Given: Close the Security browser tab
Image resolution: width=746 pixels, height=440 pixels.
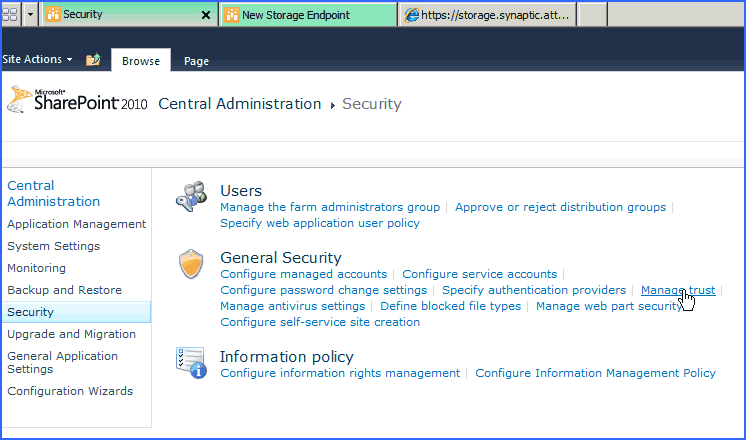Looking at the screenshot, I should (206, 15).
